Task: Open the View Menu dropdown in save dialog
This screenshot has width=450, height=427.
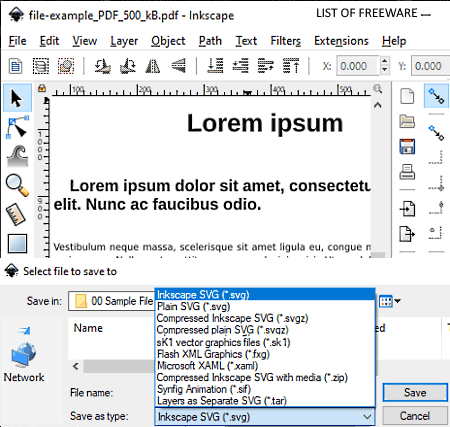Action: pyautogui.click(x=390, y=301)
